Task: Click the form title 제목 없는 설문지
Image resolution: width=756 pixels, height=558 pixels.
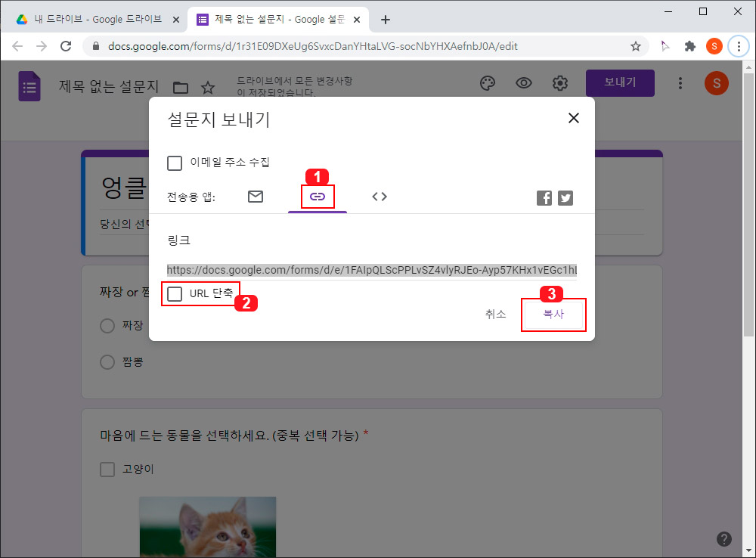Action: tap(109, 86)
